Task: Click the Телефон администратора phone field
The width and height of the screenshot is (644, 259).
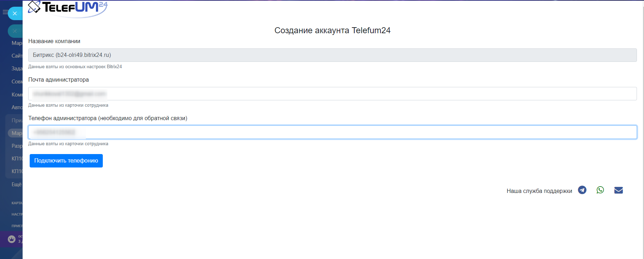Action: (x=332, y=132)
